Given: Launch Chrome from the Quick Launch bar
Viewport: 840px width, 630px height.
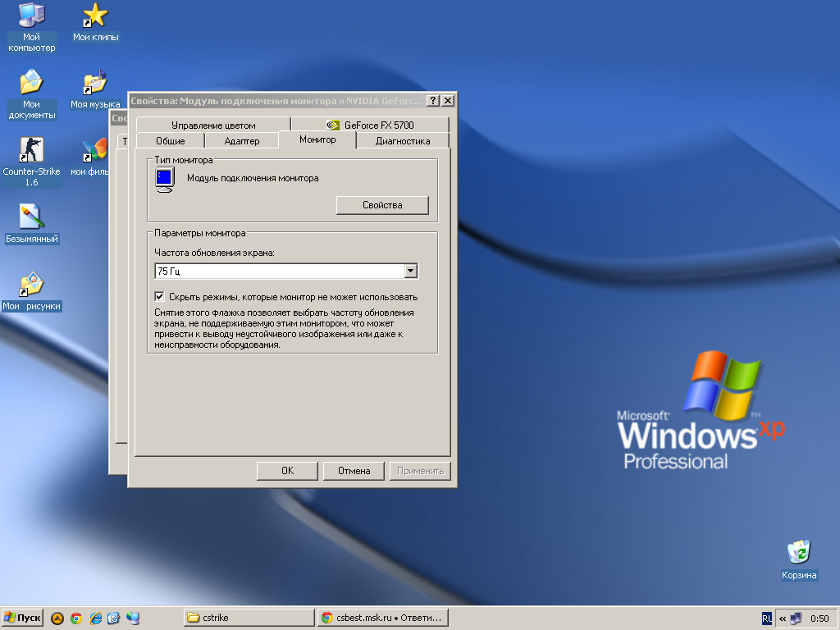Looking at the screenshot, I should [76, 619].
